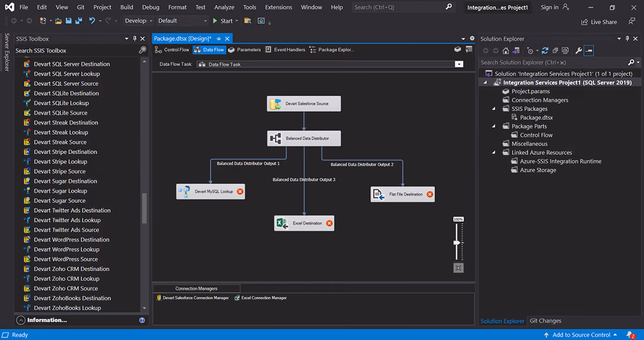Screen dimensions: 644x340
Task: Collapse Package Parts folder
Action: (x=494, y=126)
